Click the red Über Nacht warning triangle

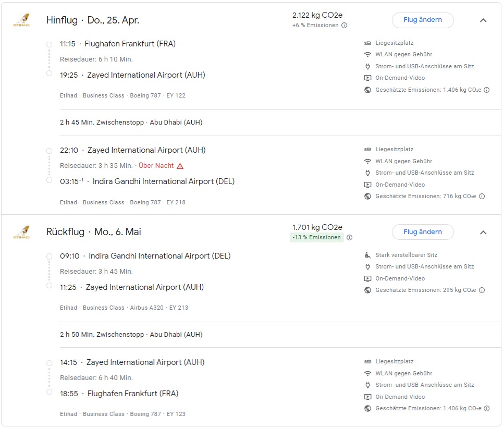180,166
